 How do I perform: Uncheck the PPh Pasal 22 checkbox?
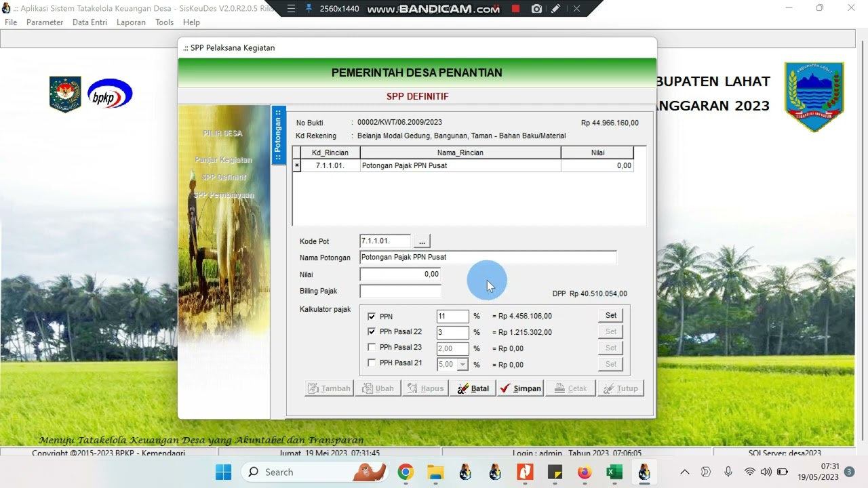point(372,332)
